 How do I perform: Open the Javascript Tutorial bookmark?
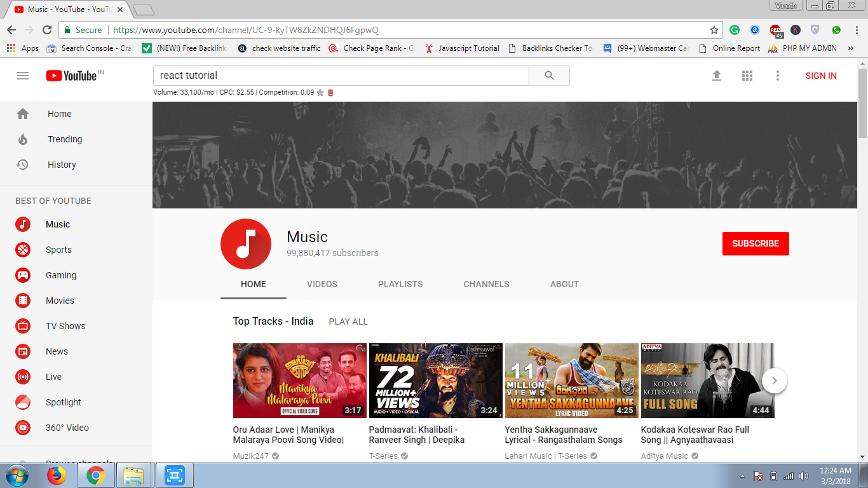tap(462, 48)
